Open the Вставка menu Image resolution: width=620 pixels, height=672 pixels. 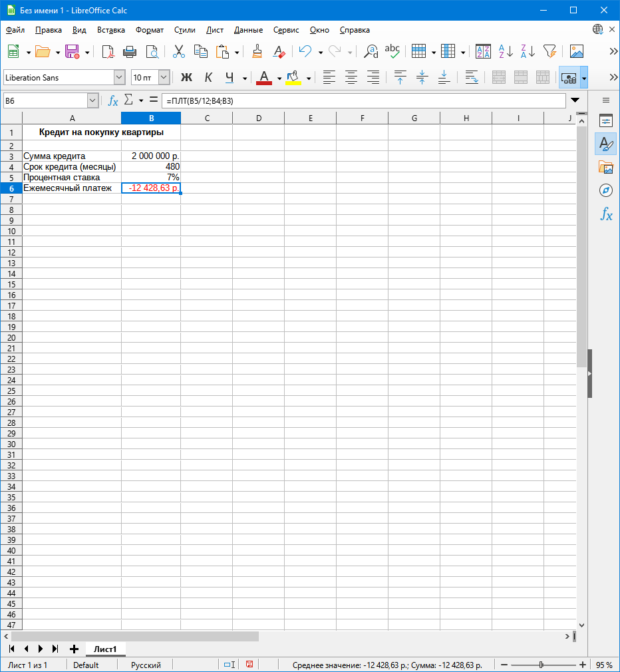111,30
